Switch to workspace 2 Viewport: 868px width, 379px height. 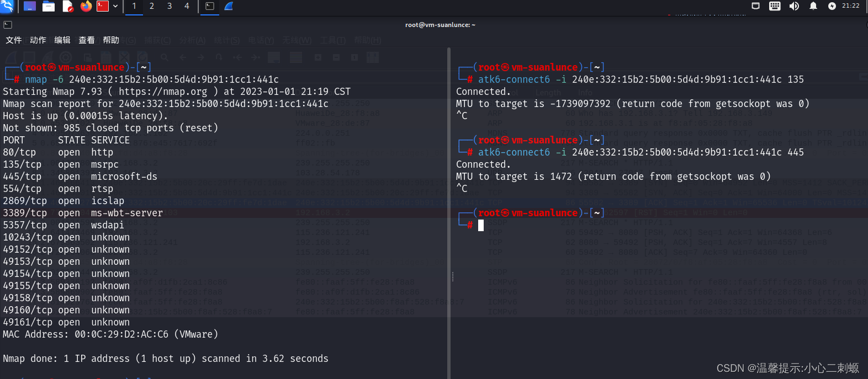click(152, 6)
